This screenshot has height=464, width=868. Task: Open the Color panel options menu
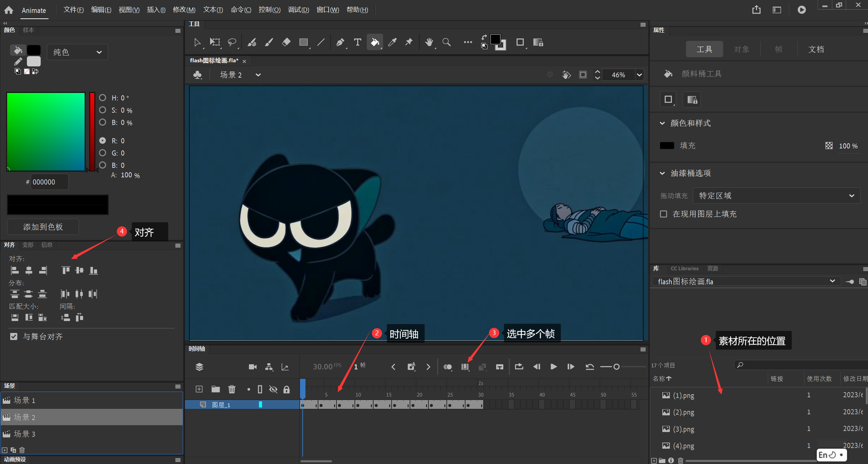pyautogui.click(x=178, y=31)
